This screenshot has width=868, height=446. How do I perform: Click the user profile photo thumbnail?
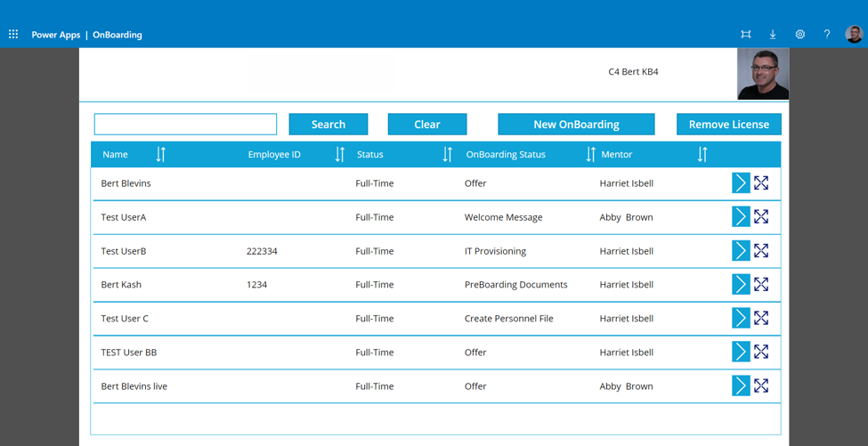[763, 74]
